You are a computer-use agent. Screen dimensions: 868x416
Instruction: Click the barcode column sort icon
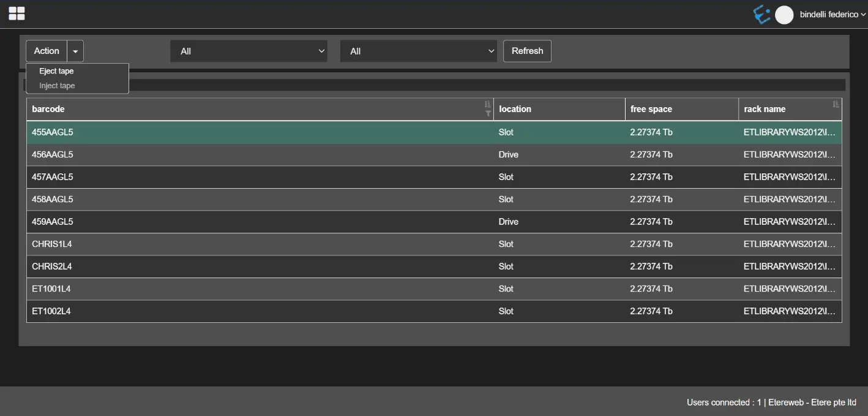488,104
